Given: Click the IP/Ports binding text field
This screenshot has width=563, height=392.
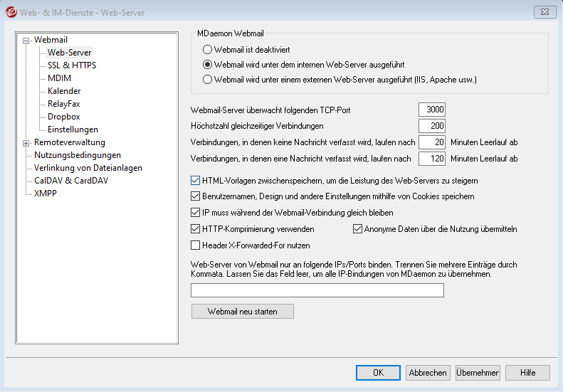Looking at the screenshot, I should click(x=317, y=290).
